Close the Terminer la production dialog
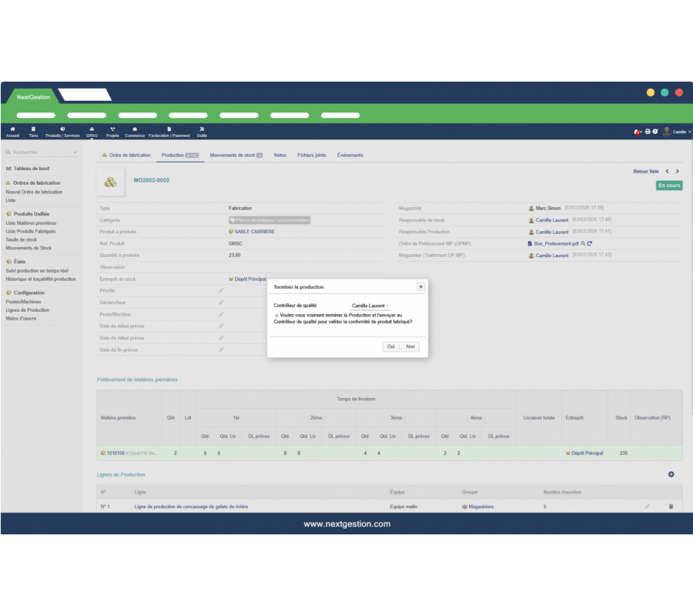The height and width of the screenshot is (616, 693). pos(420,286)
